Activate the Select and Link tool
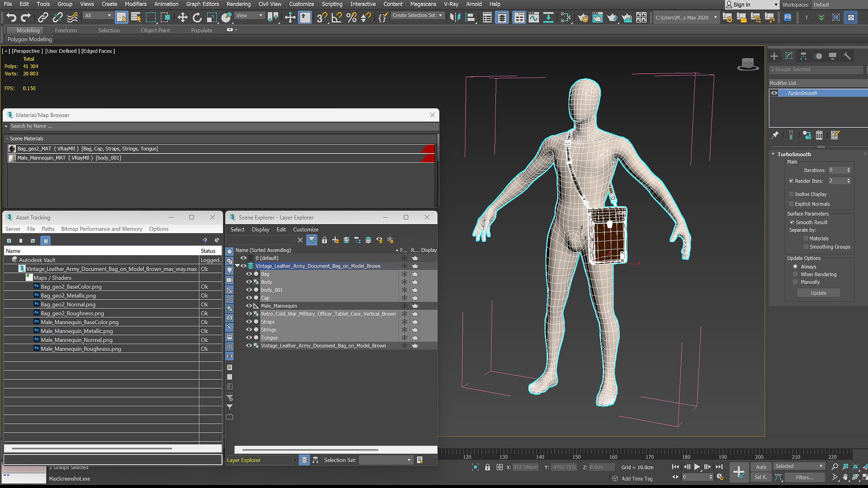Screen dimensions: 868x488 pos(43,17)
